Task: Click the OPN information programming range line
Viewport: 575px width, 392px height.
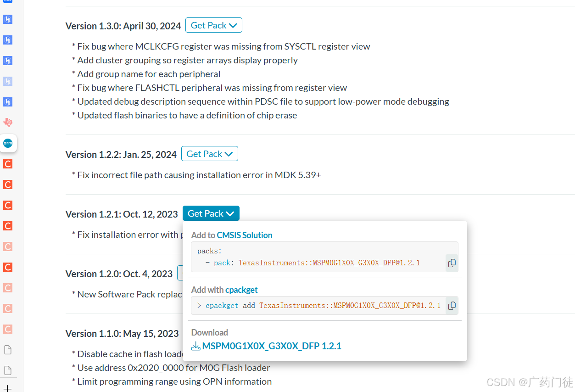Action: (x=172, y=381)
